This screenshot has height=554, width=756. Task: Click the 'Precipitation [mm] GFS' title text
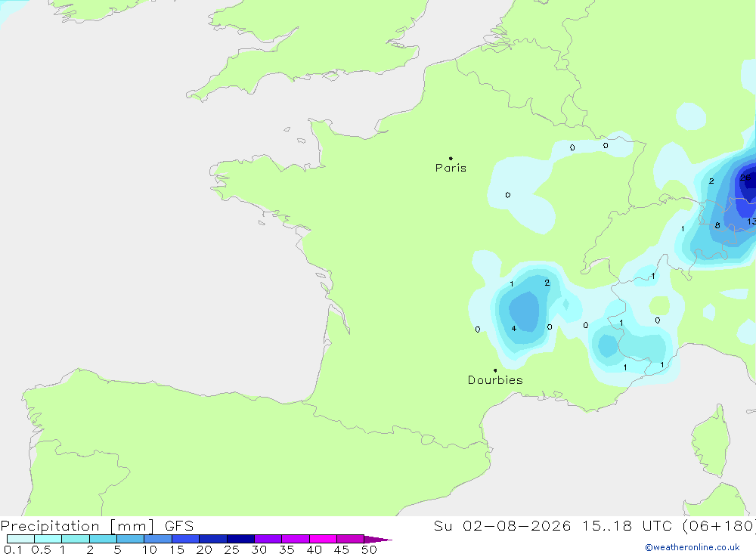tap(97, 525)
